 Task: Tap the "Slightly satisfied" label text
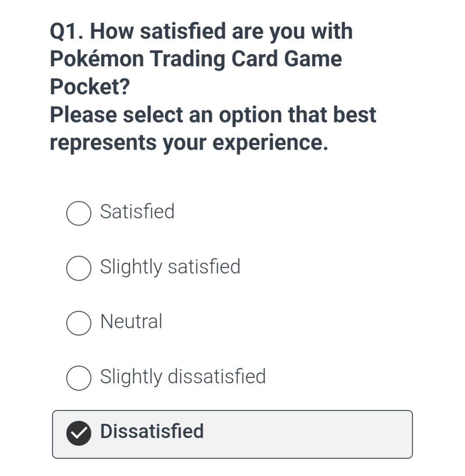click(x=170, y=266)
